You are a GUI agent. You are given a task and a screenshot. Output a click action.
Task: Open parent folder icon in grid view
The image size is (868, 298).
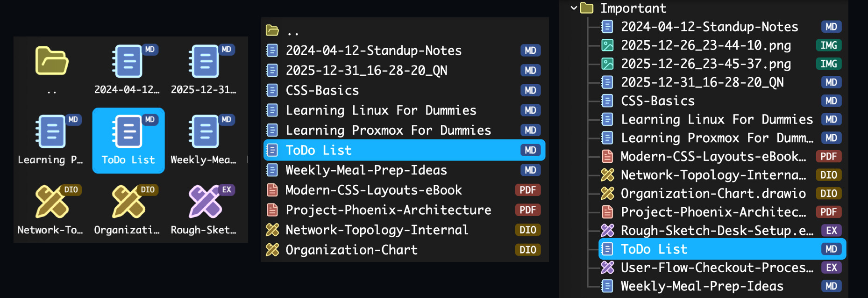click(51, 61)
